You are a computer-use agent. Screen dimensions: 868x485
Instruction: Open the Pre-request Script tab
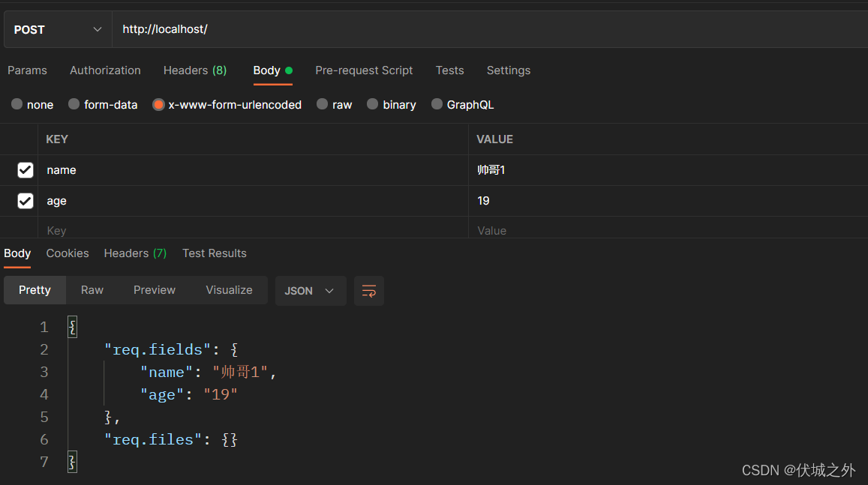pyautogui.click(x=364, y=70)
